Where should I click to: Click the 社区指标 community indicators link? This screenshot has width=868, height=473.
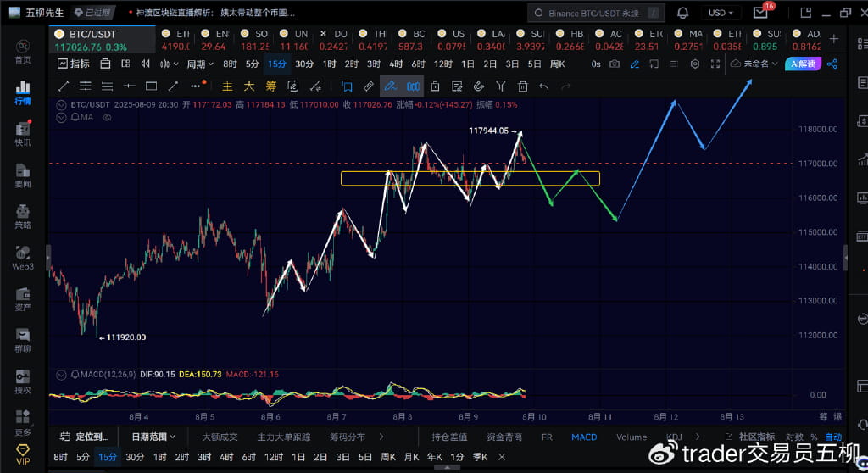tap(750, 437)
